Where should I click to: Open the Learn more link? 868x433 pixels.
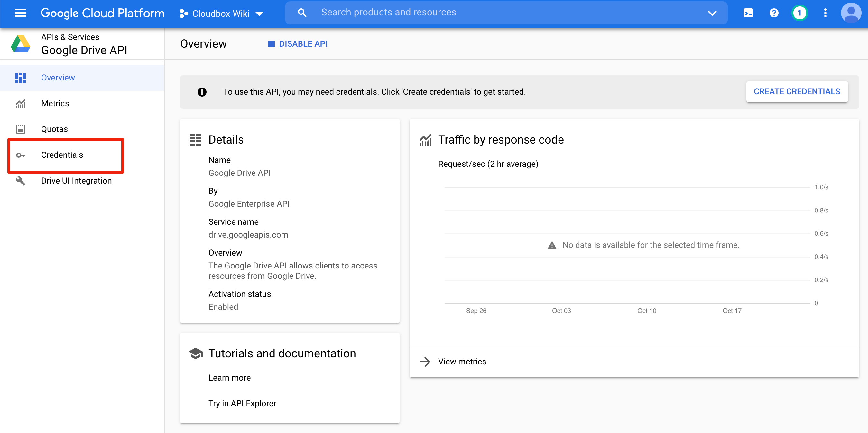(229, 378)
